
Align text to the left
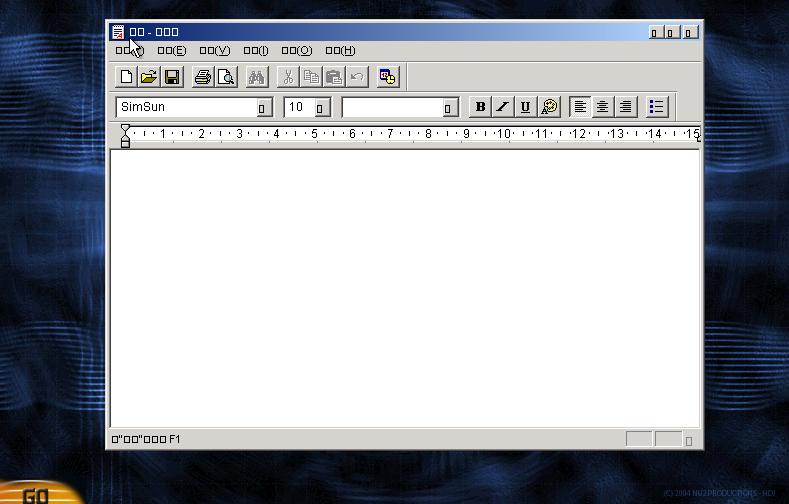(x=580, y=107)
